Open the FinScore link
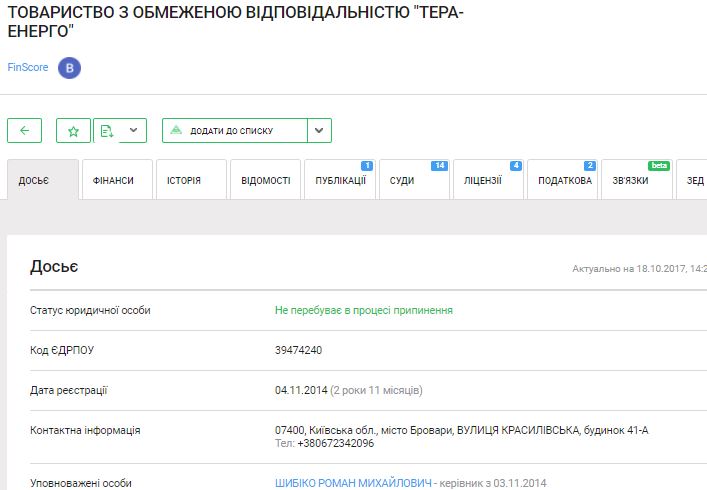Image resolution: width=707 pixels, height=490 pixels. [x=27, y=68]
